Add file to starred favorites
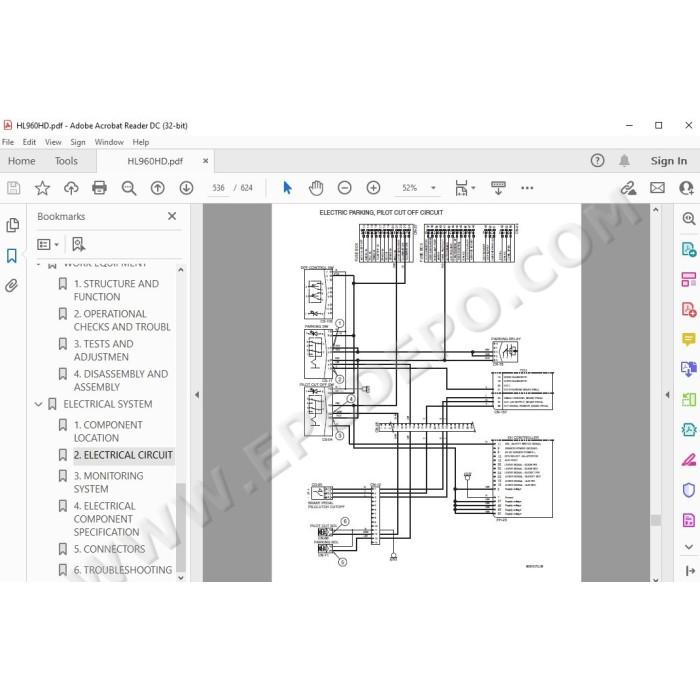 pos(42,188)
